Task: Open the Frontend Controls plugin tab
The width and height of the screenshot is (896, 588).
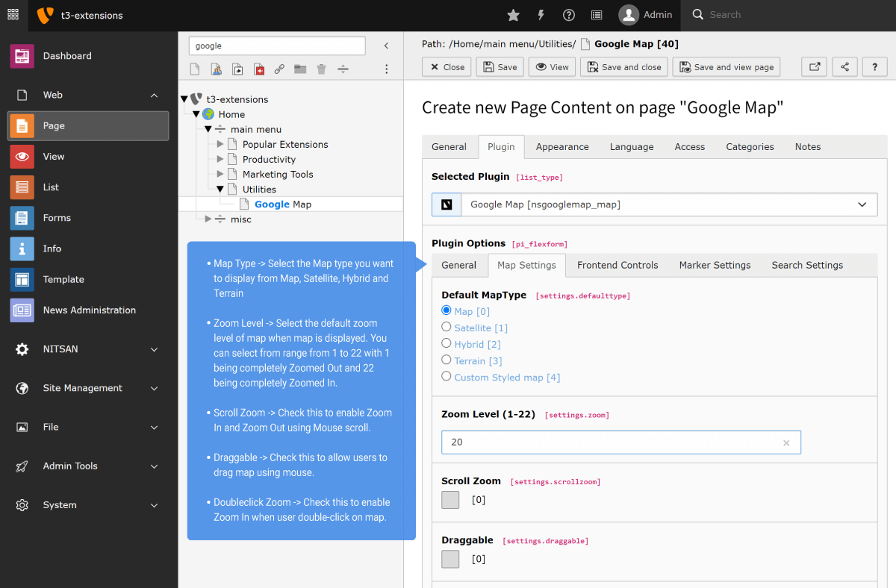Action: pos(617,265)
